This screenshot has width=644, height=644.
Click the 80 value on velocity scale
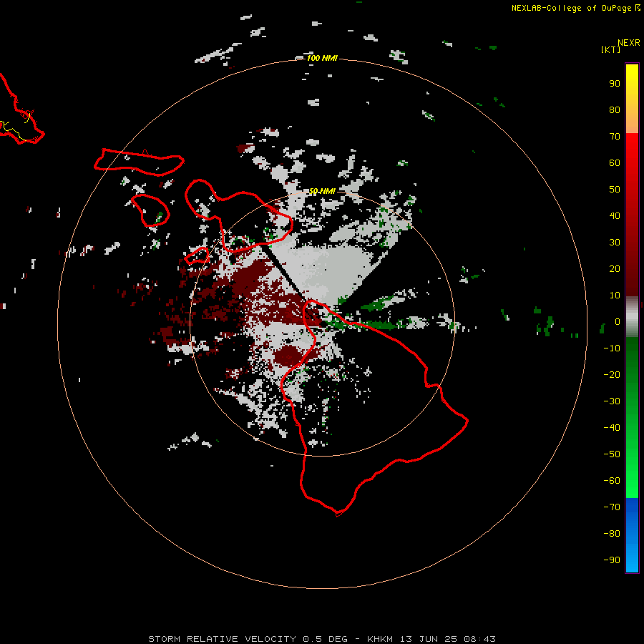coord(615,109)
